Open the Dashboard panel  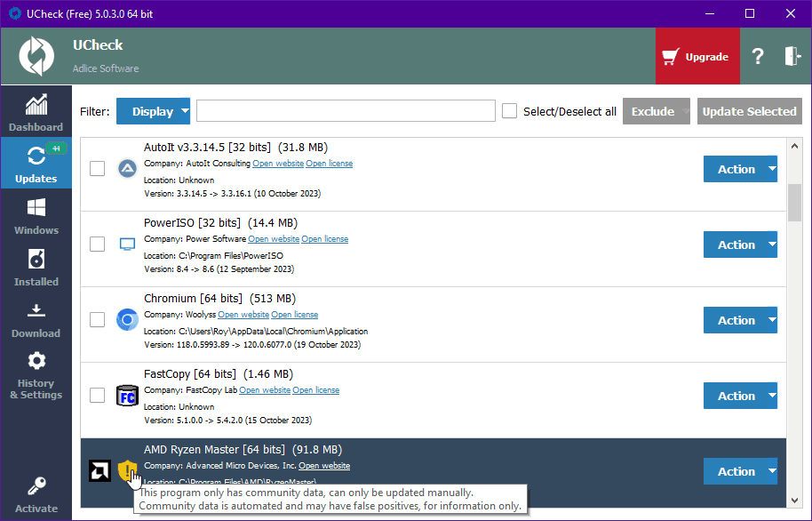(x=36, y=112)
